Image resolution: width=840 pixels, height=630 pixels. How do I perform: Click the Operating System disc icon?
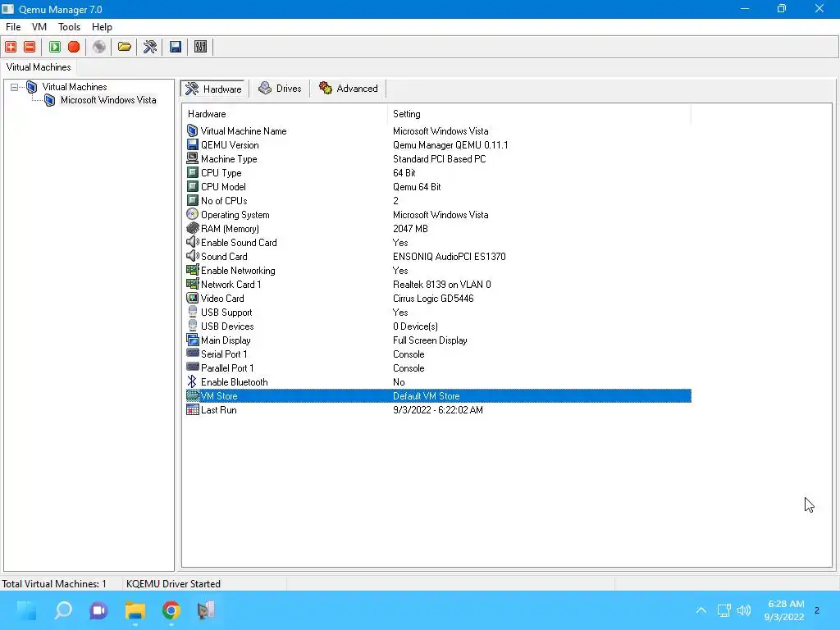tap(192, 214)
